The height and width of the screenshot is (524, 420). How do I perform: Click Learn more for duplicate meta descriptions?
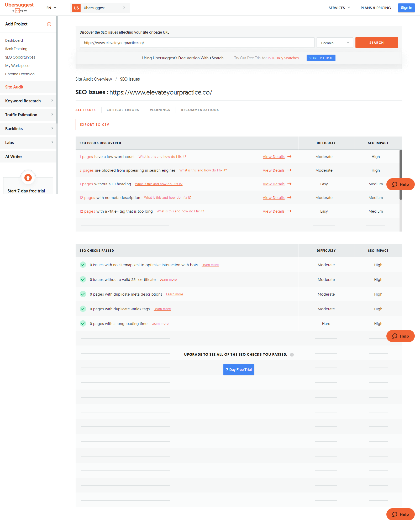click(x=175, y=294)
